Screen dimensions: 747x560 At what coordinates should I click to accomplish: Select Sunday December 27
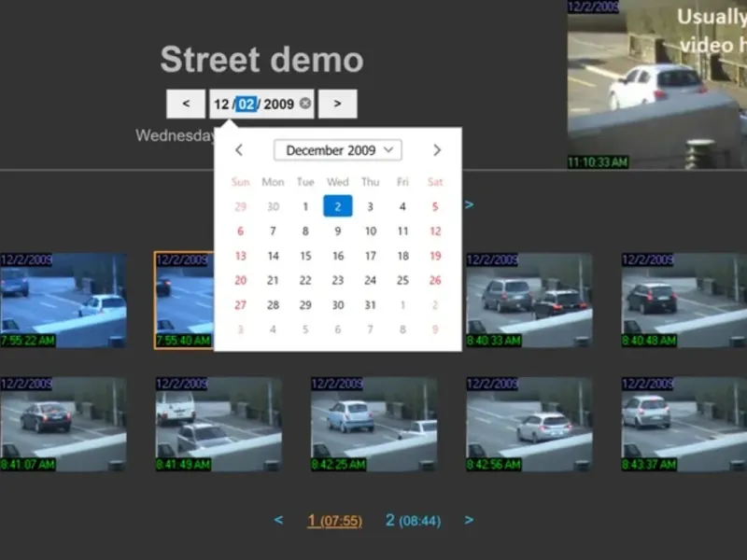[x=241, y=305]
